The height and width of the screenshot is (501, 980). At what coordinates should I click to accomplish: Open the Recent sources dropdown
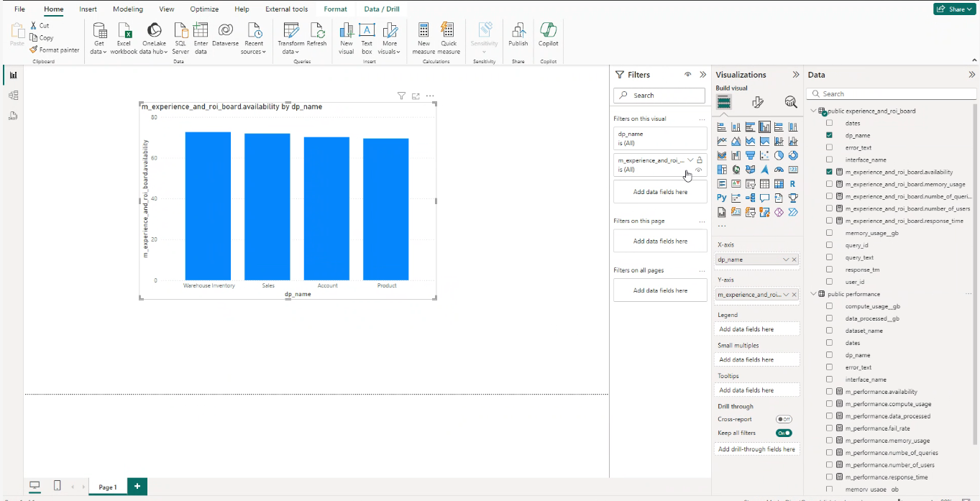coord(253,39)
